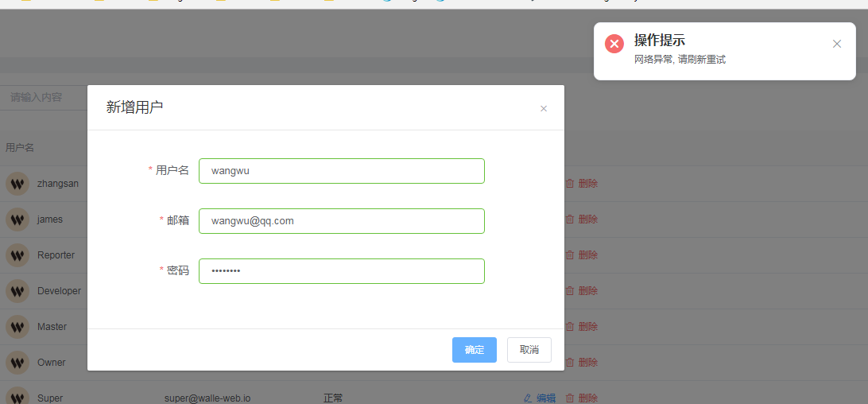Click the username text Owner
868x404 pixels.
[x=52, y=363]
